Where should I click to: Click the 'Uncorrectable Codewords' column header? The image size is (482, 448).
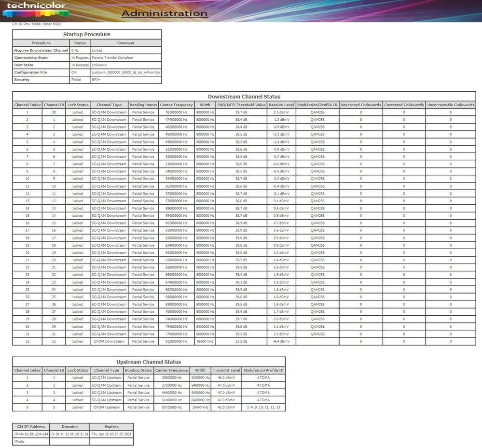[x=451, y=105]
